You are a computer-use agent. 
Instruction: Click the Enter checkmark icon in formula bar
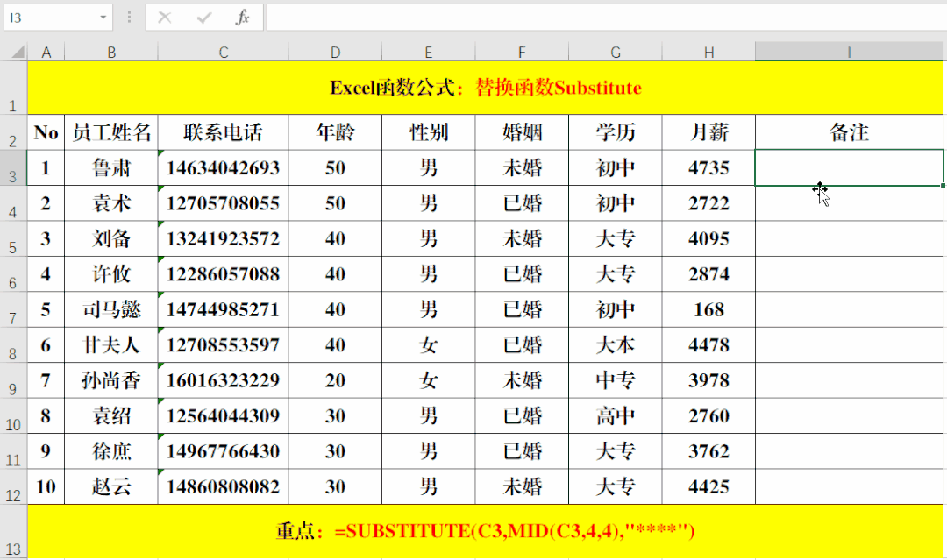(x=203, y=18)
